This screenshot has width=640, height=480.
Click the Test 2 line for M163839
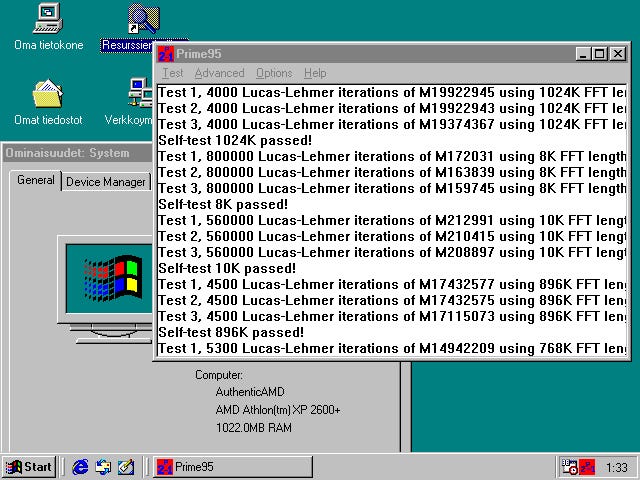(392, 172)
